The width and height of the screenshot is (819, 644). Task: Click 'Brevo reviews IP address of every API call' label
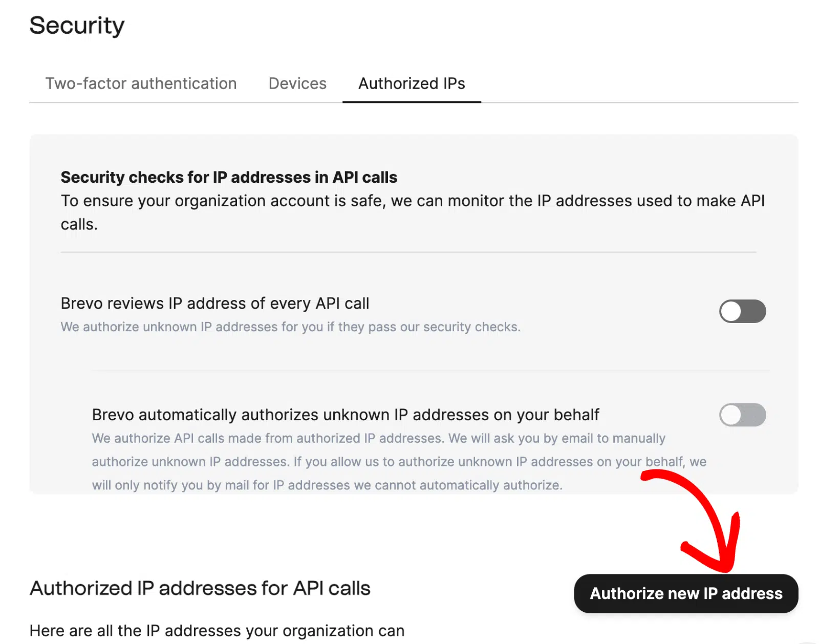[x=215, y=304]
